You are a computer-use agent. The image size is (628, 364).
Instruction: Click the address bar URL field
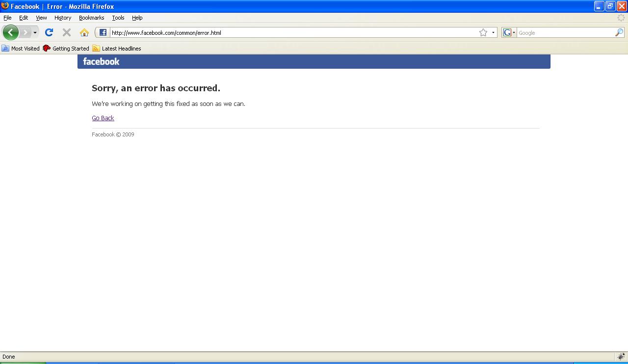(x=293, y=33)
